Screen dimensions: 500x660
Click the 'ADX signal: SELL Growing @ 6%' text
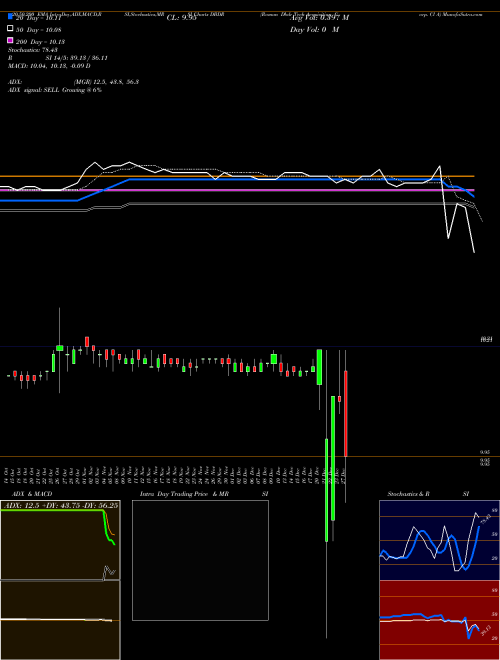(55, 90)
